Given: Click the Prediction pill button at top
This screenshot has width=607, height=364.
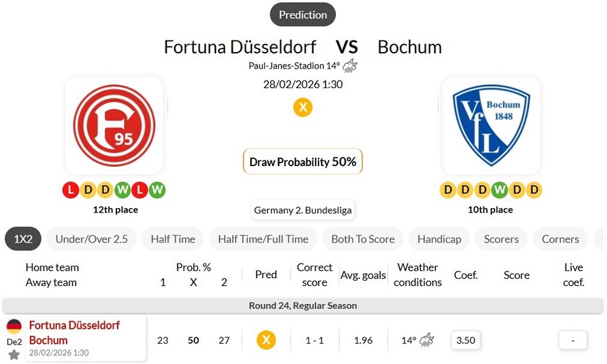Looking at the screenshot, I should [303, 14].
